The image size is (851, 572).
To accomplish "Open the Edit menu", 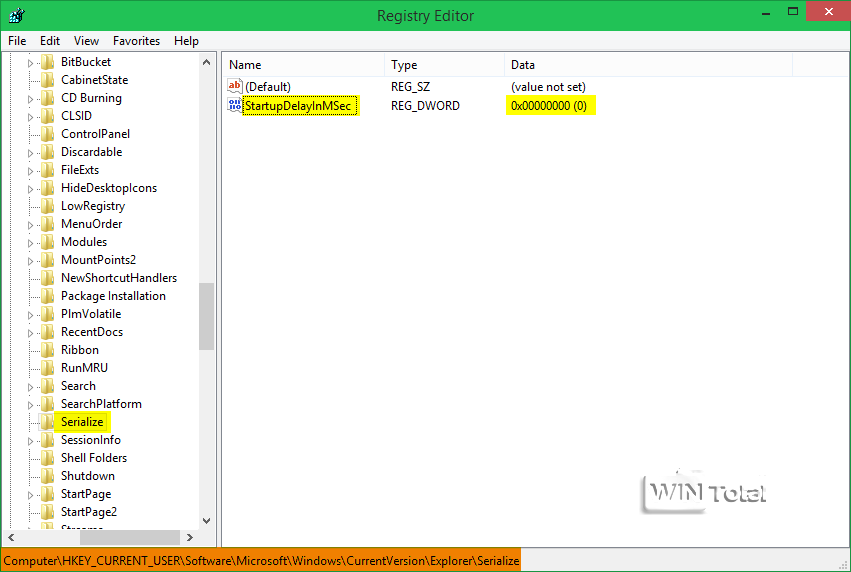I will click(x=49, y=41).
